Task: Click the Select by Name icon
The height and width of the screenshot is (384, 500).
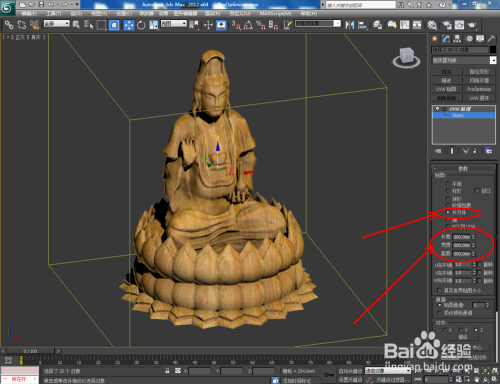Action: (x=89, y=25)
